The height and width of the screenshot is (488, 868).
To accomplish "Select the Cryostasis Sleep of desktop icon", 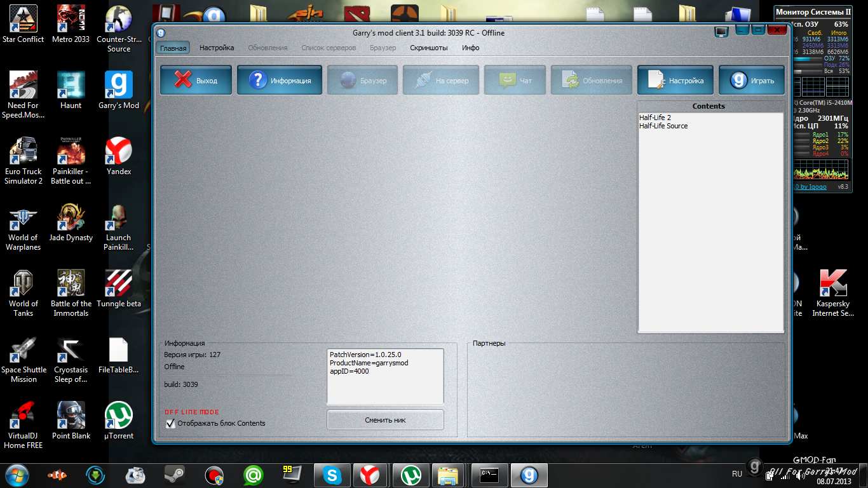I will [x=71, y=360].
